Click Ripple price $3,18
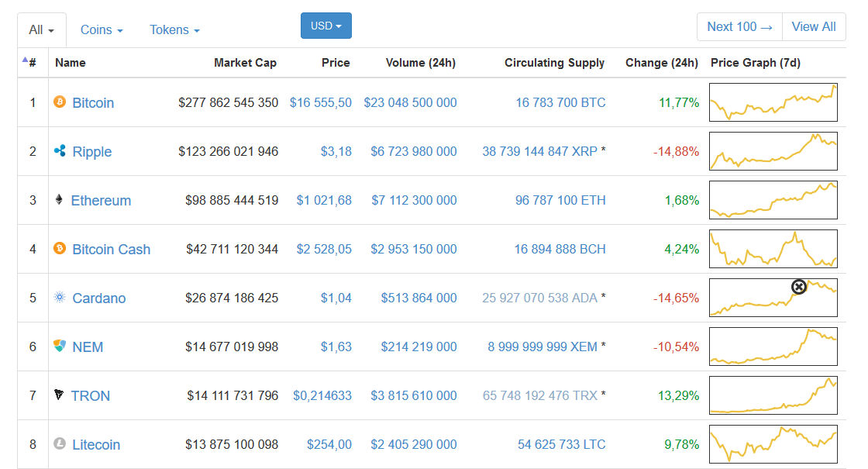 coord(336,151)
